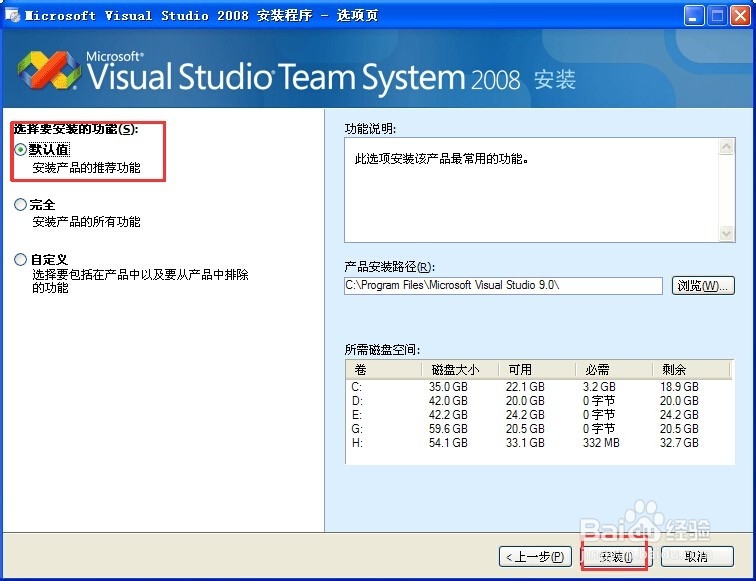Viewport: 756px width, 581px height.
Task: Choose the 完全 full installation radio option
Action: pyautogui.click(x=20, y=204)
